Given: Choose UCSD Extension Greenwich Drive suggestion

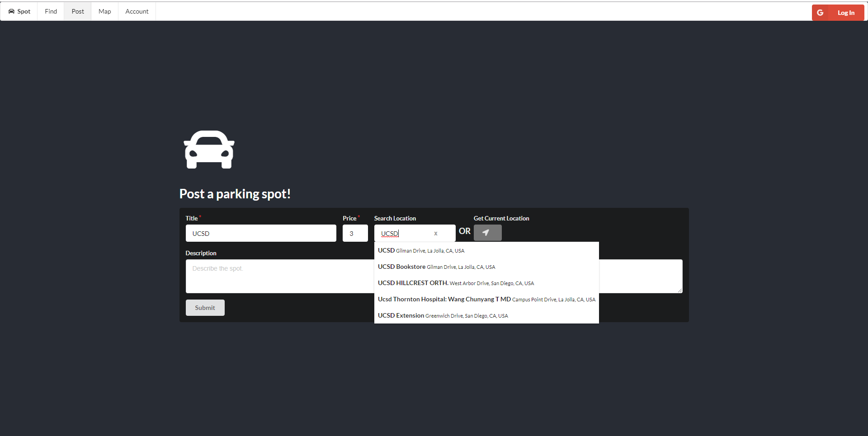Looking at the screenshot, I should pyautogui.click(x=486, y=315).
